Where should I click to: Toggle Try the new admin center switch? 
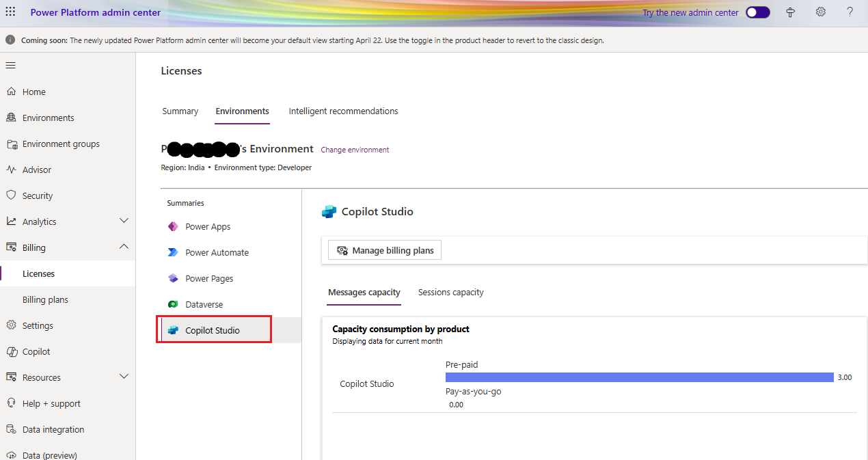(758, 12)
